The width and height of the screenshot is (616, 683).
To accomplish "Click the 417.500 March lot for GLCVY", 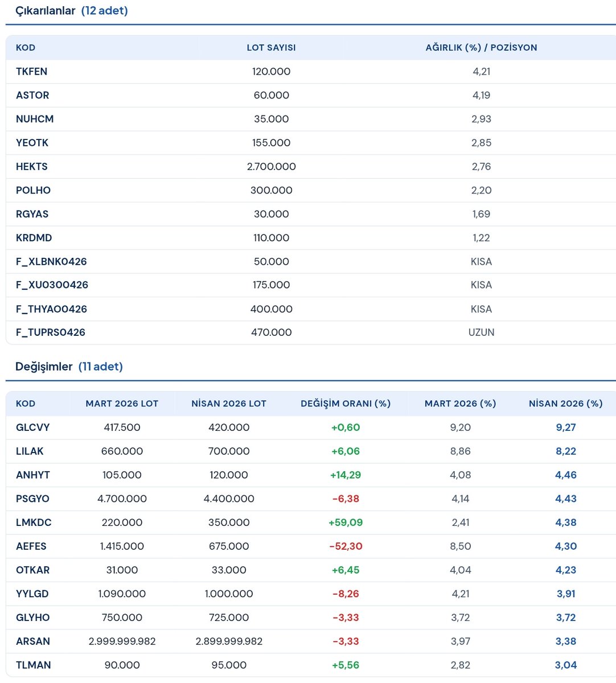I will point(122,427).
